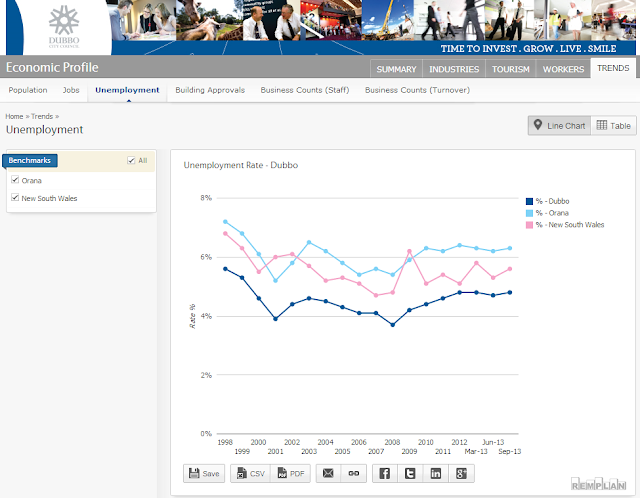Image resolution: width=640 pixels, height=498 pixels.
Task: Share the chart on Twitter
Action: (410, 474)
